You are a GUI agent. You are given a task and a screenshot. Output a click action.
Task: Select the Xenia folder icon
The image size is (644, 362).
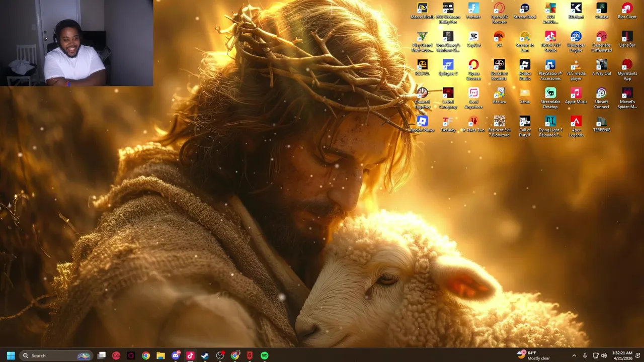point(525,96)
